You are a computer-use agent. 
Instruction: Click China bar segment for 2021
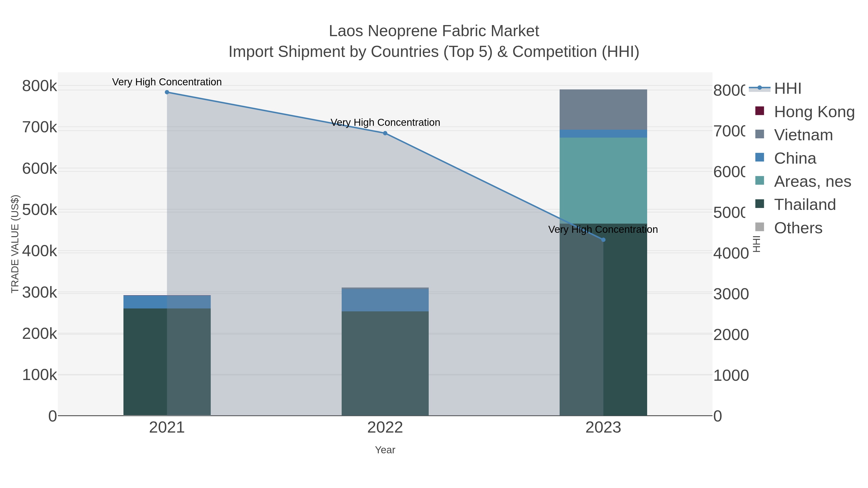[x=167, y=302]
